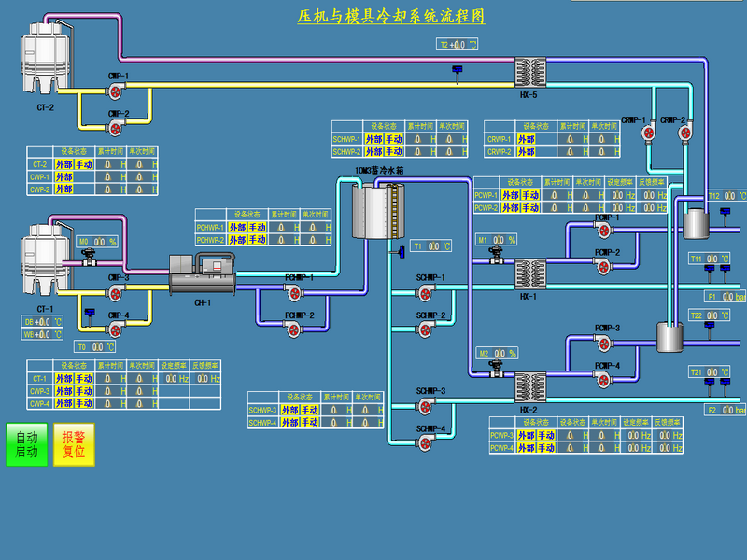
Task: Click the CRWP-1 pump icon
Action: click(x=647, y=133)
